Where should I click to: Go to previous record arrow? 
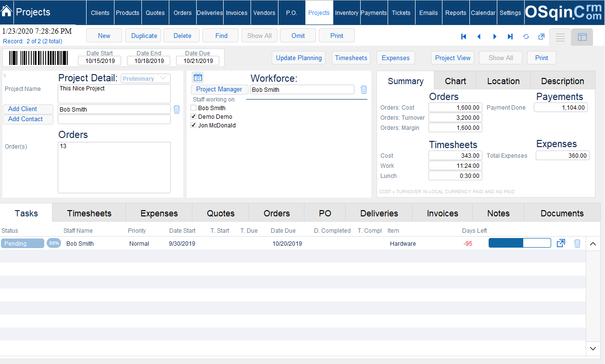tap(479, 37)
